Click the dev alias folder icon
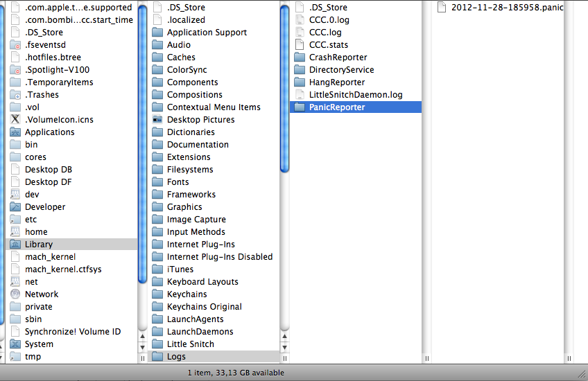The image size is (588, 381). coord(15,195)
